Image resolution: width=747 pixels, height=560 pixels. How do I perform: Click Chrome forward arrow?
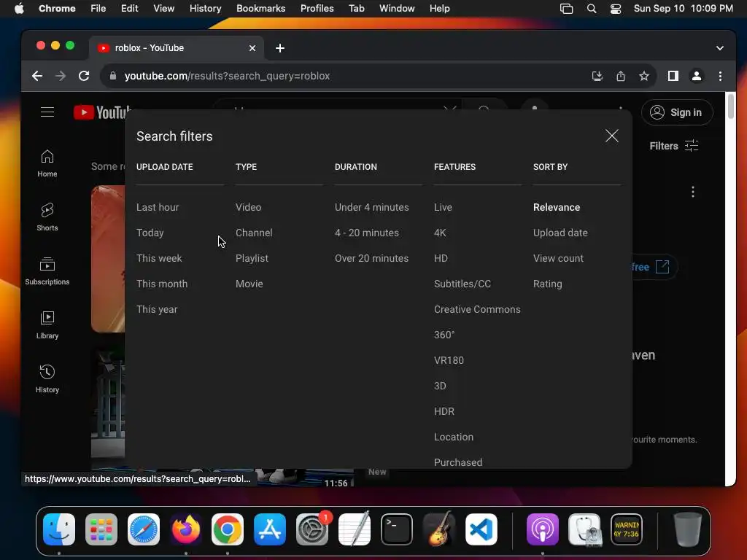coord(61,76)
